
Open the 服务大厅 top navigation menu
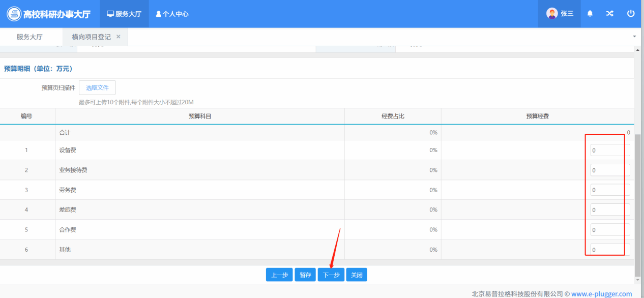[x=124, y=14]
